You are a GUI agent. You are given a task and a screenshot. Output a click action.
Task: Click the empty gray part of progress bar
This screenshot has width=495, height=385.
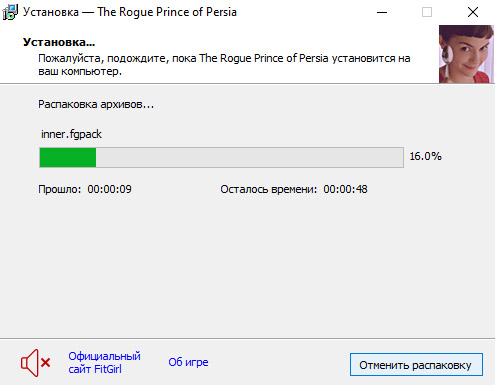249,157
